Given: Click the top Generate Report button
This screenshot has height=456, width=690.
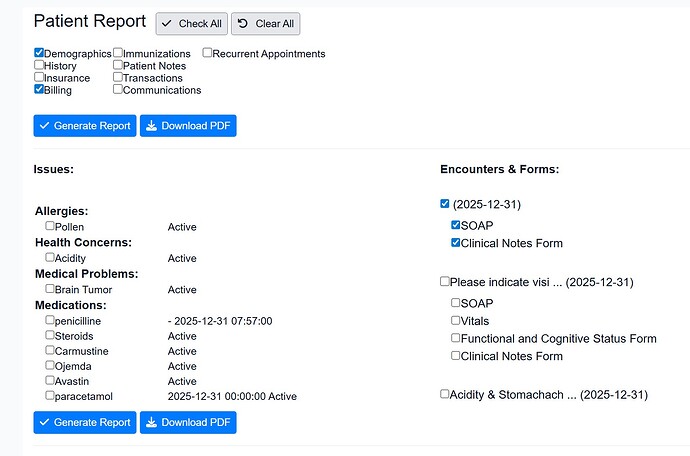Looking at the screenshot, I should (x=84, y=126).
